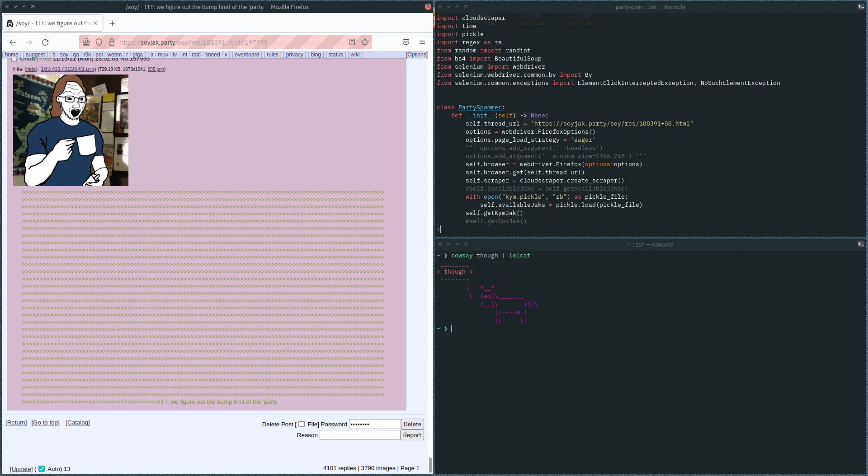The width and height of the screenshot is (868, 476).
Task: Click the Firefox back arrow button
Action: tap(13, 42)
